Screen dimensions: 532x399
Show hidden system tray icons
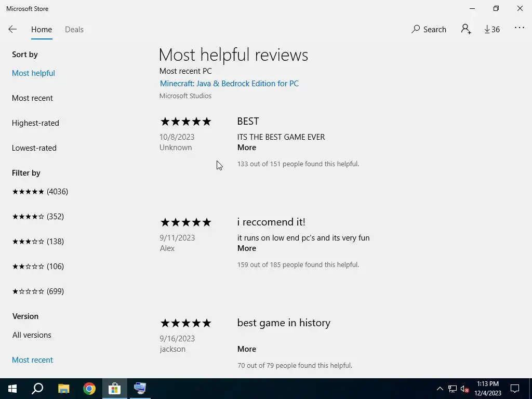pos(440,389)
